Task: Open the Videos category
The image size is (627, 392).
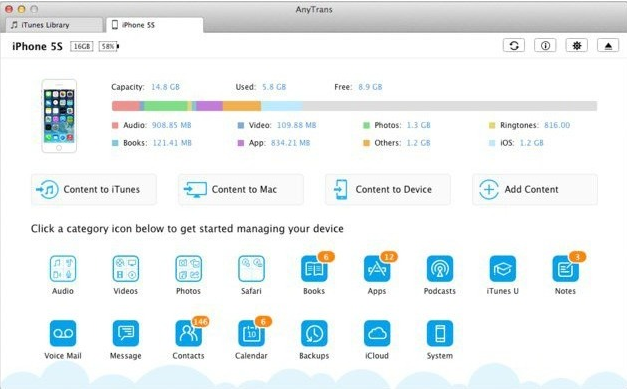Action: [126, 268]
